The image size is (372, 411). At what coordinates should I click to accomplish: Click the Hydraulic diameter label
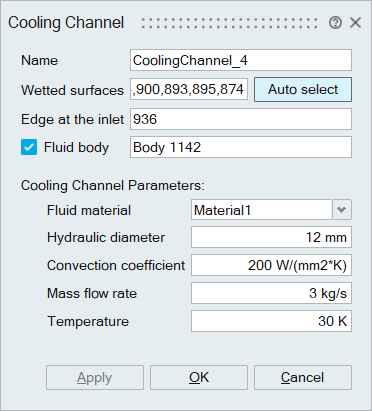[x=106, y=238]
